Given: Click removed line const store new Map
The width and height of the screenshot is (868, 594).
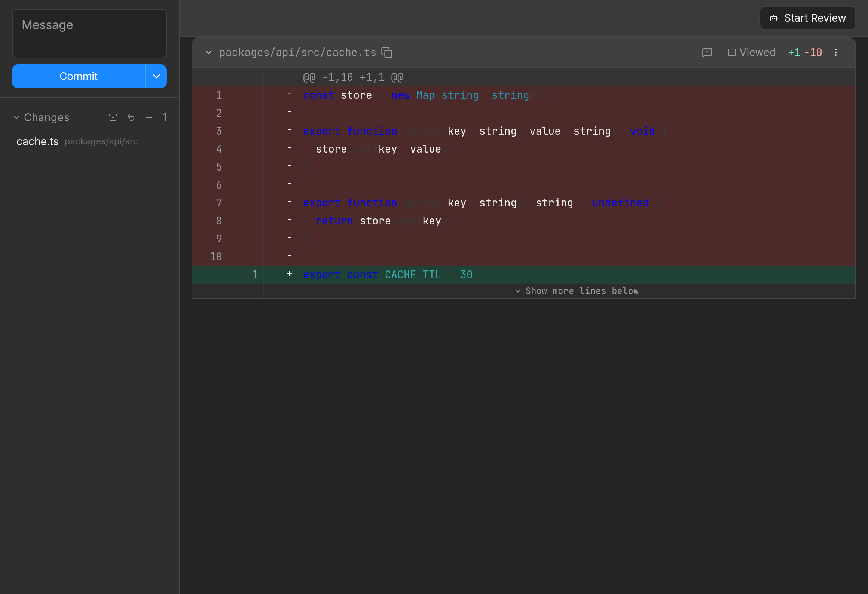Looking at the screenshot, I should click(x=524, y=95).
